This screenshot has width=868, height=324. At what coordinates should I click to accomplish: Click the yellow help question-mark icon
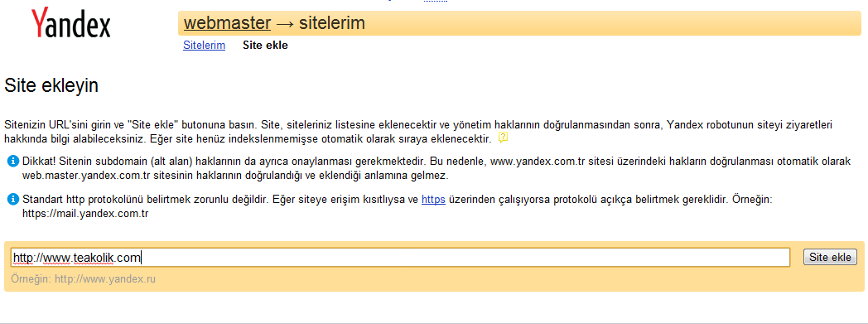pos(503,138)
